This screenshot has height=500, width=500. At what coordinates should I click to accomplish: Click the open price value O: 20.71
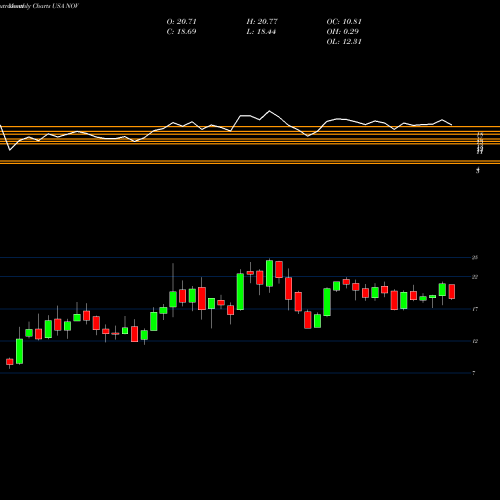(x=182, y=22)
